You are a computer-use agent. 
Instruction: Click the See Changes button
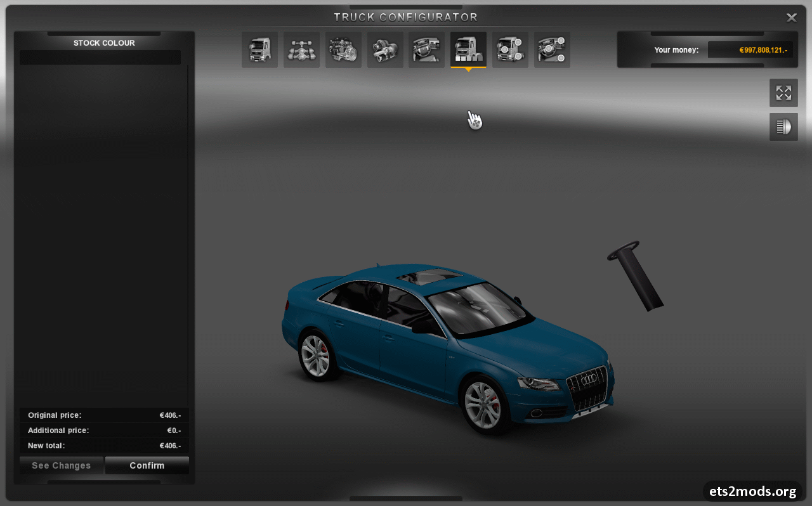coord(61,465)
